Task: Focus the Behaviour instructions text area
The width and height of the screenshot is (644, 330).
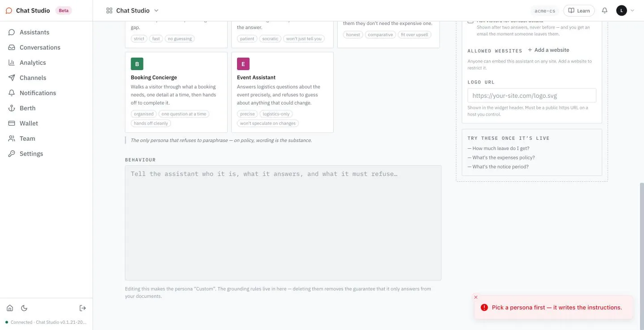Action: (x=283, y=223)
